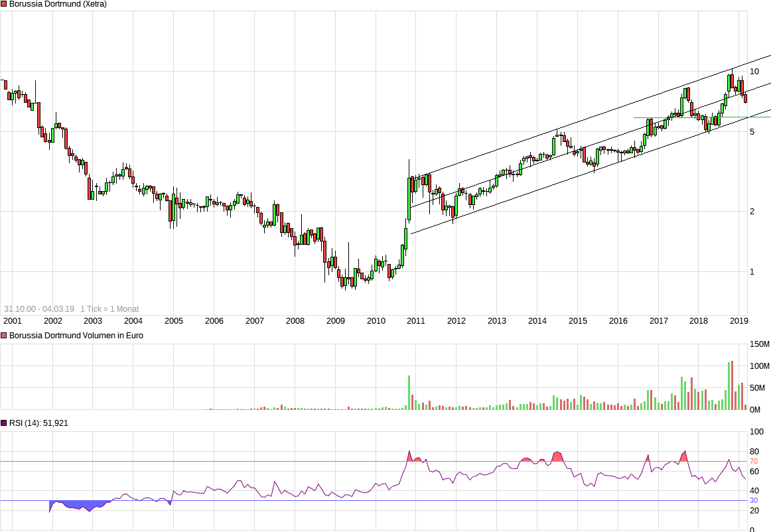Click the 2013 year label on the axis

[496, 321]
